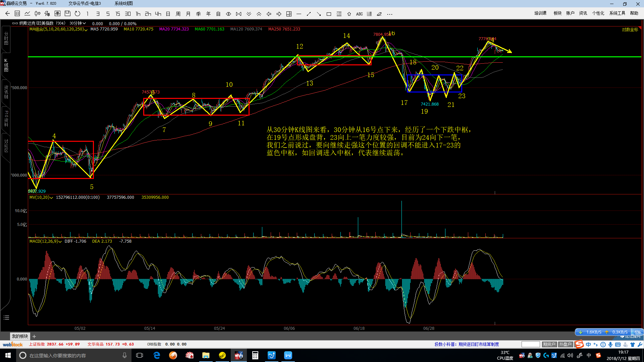The height and width of the screenshot is (362, 644).
Task: Click the Windows taskbar search box
Action: tap(73, 355)
